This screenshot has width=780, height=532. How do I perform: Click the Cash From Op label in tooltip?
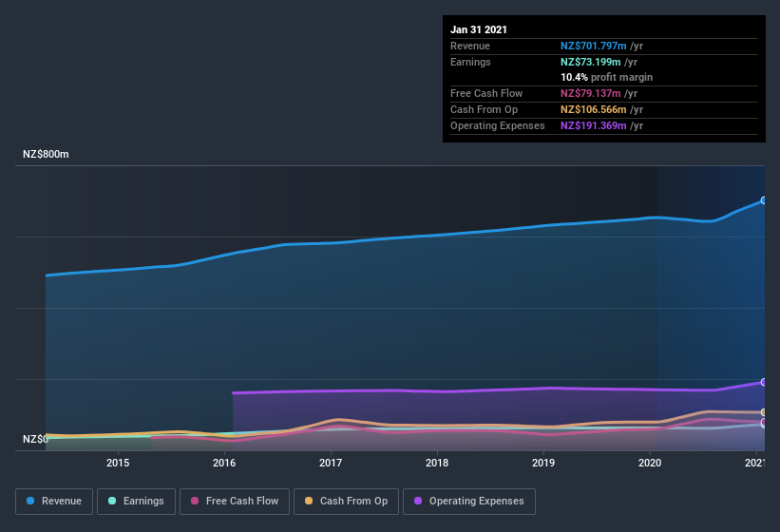click(x=484, y=109)
